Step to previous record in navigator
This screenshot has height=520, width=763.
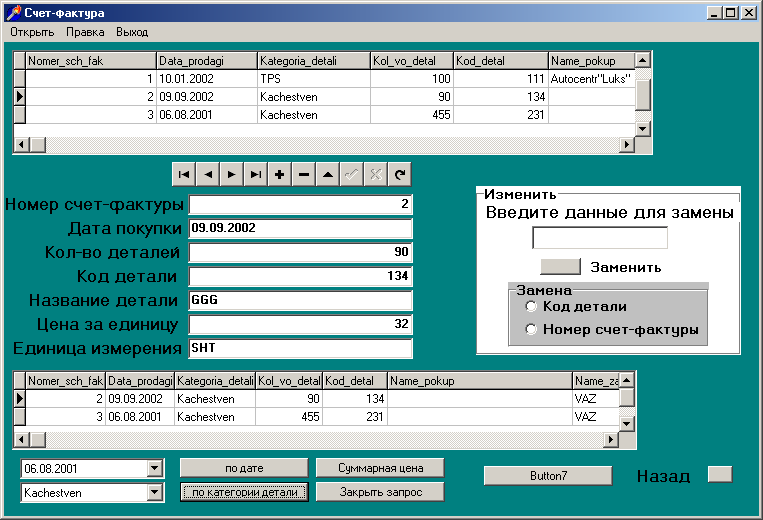coord(207,173)
